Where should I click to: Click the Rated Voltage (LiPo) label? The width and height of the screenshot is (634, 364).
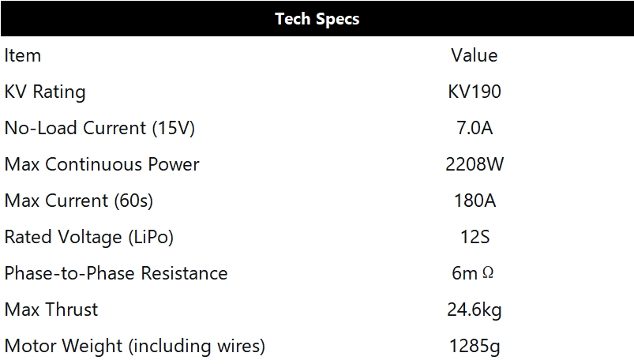coord(88,237)
